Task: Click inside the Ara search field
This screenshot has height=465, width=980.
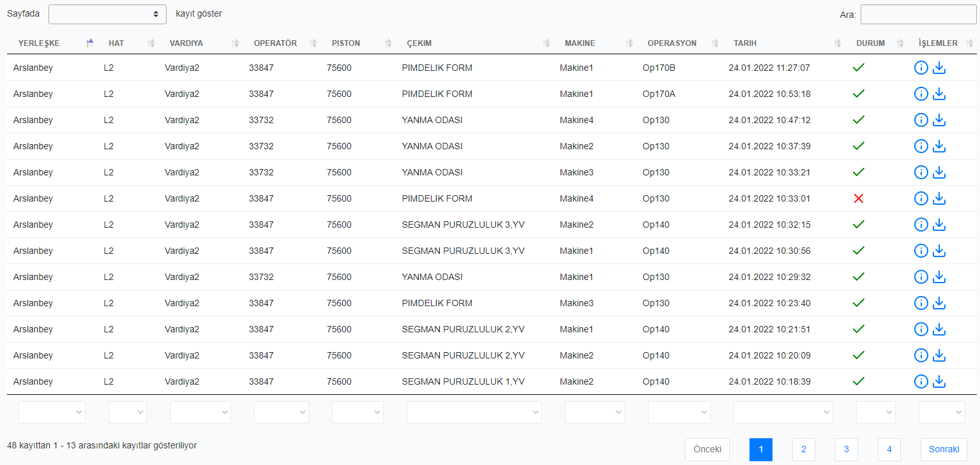Action: [917, 13]
